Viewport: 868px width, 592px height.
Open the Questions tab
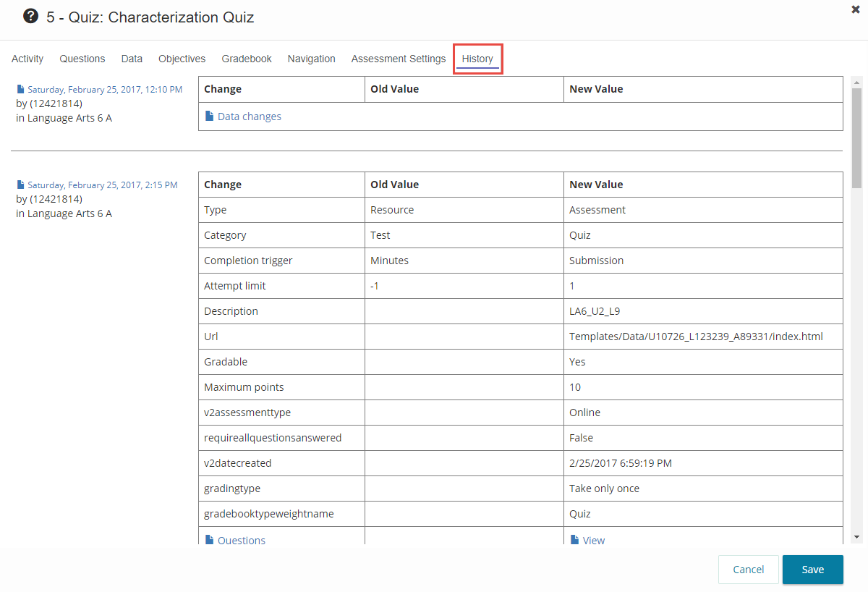pos(82,59)
